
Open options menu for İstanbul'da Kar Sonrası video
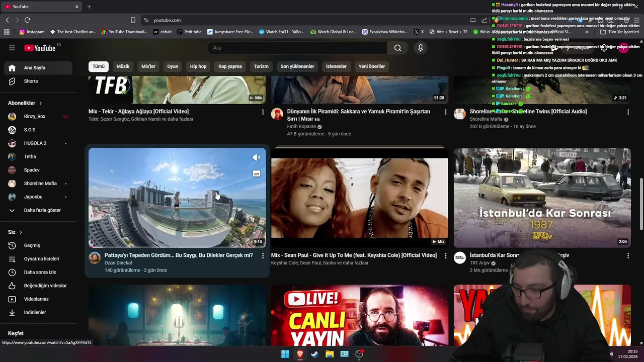(628, 256)
